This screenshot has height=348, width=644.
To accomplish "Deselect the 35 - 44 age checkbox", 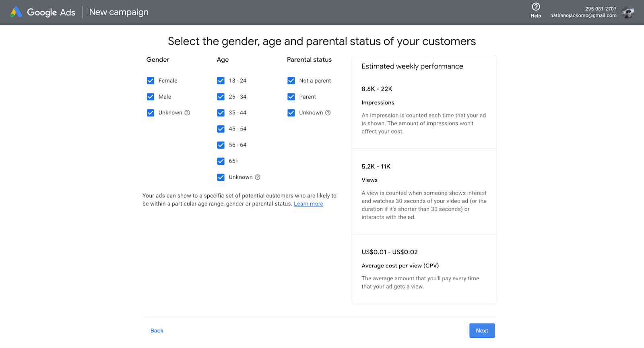I will click(x=221, y=113).
